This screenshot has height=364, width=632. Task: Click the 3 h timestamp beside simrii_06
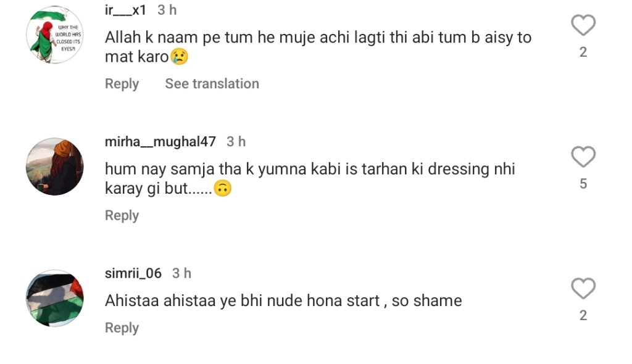pyautogui.click(x=181, y=273)
